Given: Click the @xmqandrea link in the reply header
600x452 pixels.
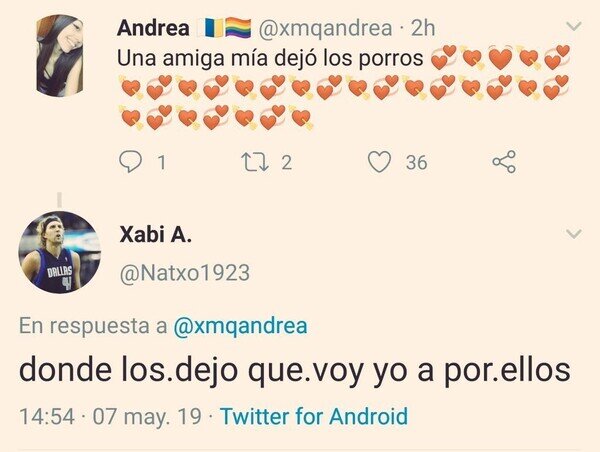Looking at the screenshot, I should point(240,326).
